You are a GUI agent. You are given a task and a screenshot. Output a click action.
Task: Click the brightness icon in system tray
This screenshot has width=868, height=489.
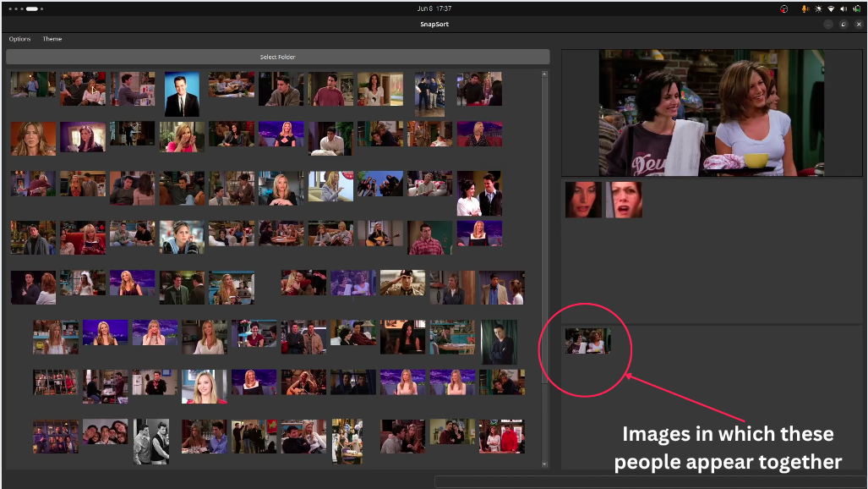[x=818, y=8]
